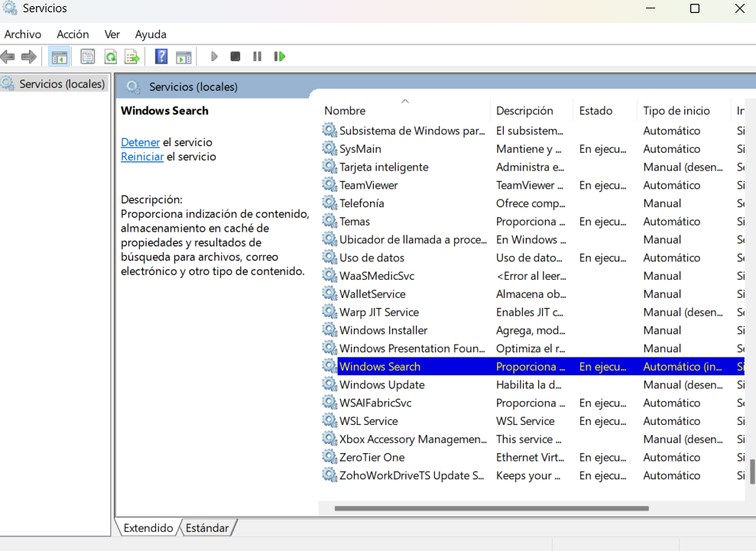
Task: Select the Windows Installer gear icon
Action: 329,329
